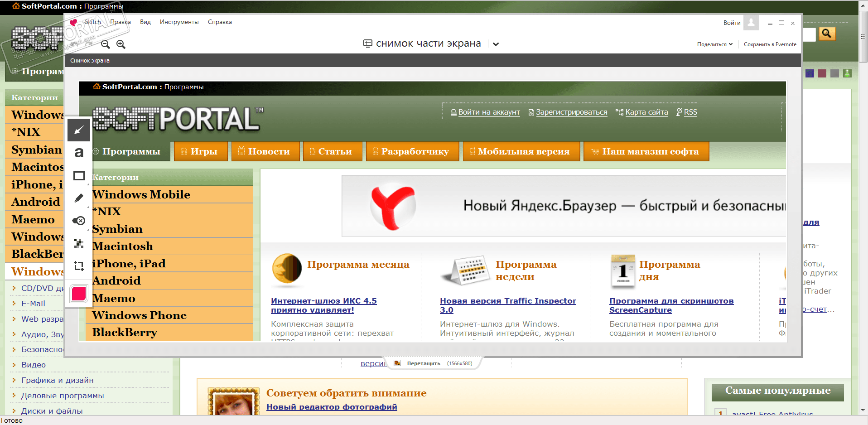Open the Аудио category in browser sidebar
The image size is (868, 425).
42,334
